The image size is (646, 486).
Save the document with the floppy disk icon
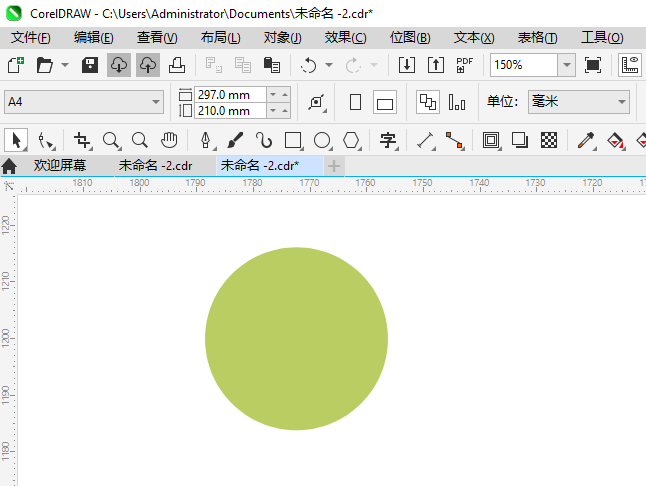point(89,65)
